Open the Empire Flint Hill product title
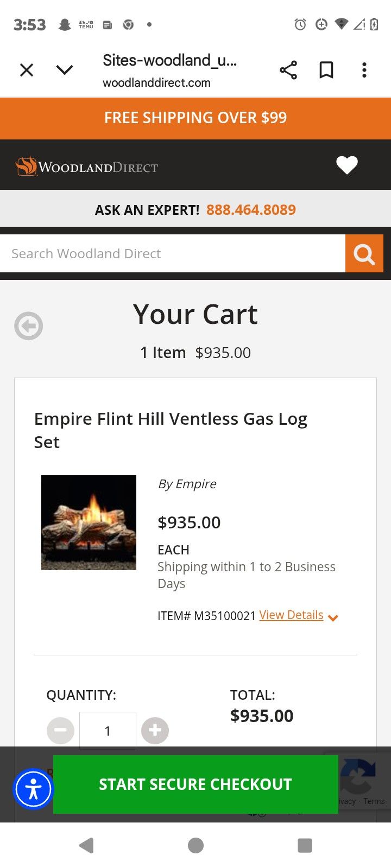 click(171, 430)
